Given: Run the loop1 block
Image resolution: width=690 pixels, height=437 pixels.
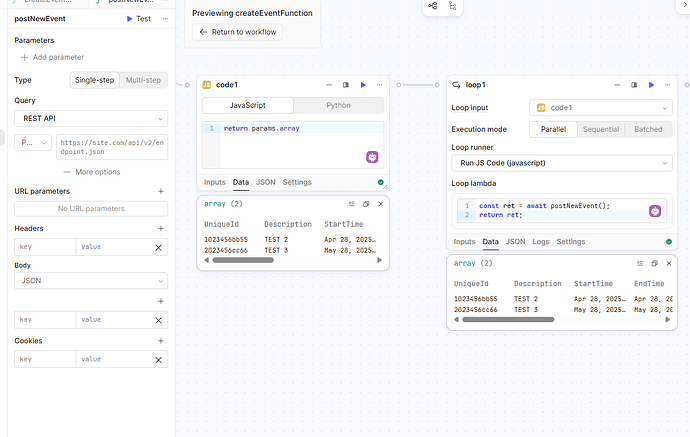Looking at the screenshot, I should (x=651, y=85).
